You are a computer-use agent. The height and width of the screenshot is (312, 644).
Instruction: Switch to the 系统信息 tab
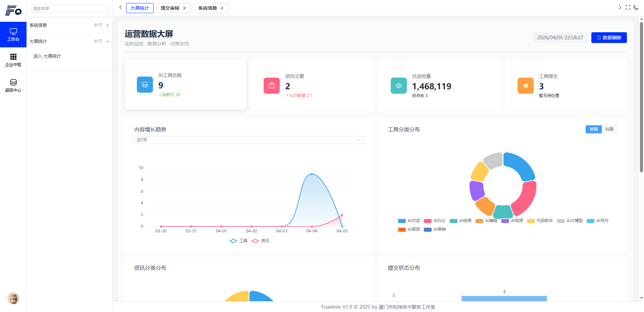pyautogui.click(x=208, y=8)
